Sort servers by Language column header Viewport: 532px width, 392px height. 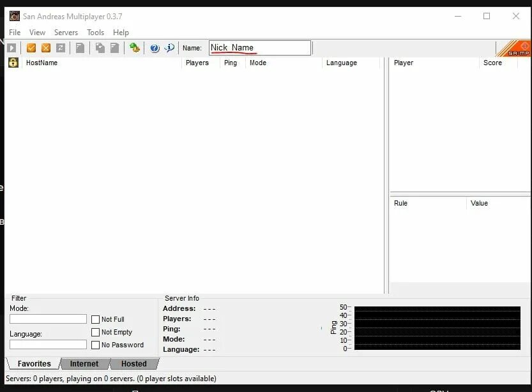click(351, 63)
